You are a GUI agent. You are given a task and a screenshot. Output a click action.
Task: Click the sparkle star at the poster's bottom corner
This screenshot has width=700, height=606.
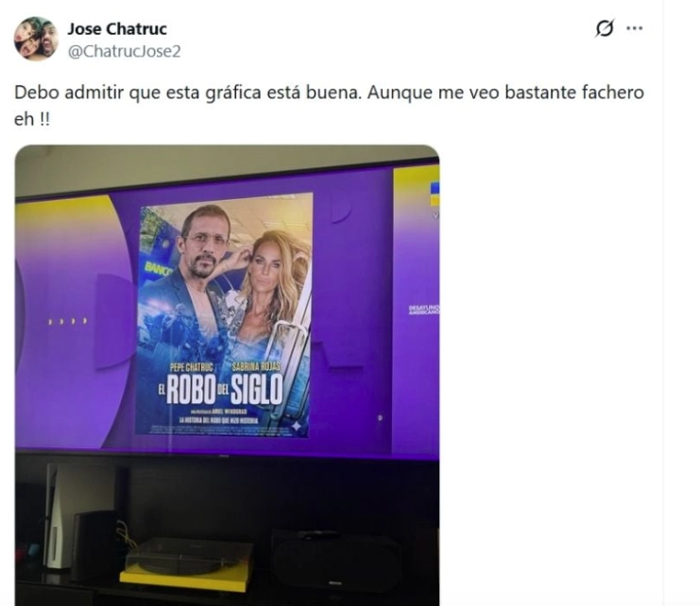tap(297, 427)
